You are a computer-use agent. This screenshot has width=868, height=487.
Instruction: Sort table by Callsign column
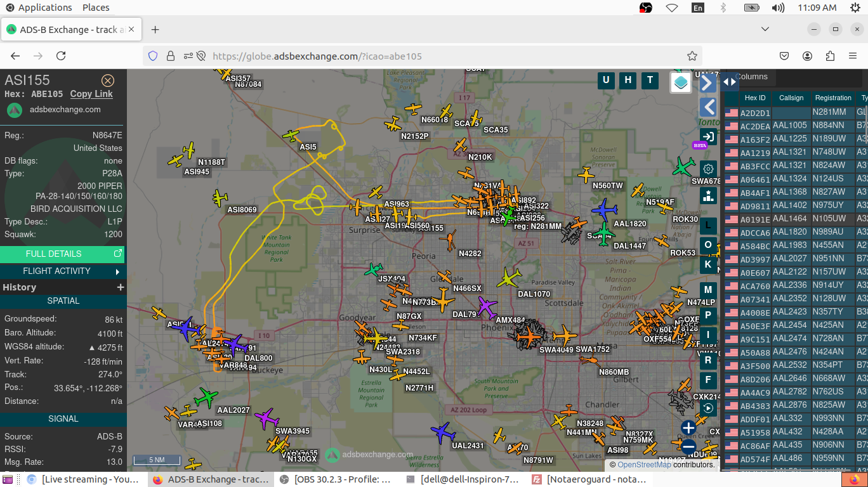point(791,98)
